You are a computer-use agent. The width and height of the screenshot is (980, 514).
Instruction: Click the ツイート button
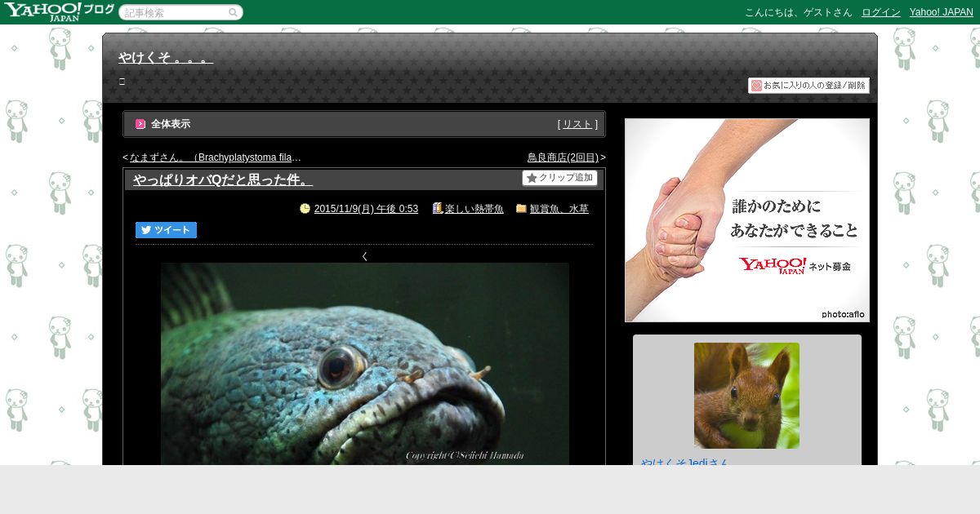click(x=166, y=230)
